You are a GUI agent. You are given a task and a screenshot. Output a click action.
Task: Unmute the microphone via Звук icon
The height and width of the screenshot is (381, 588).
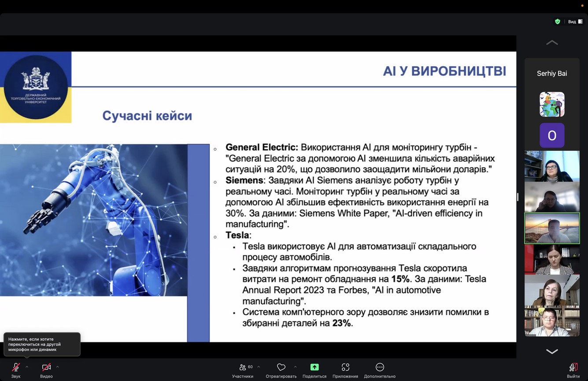pos(16,367)
